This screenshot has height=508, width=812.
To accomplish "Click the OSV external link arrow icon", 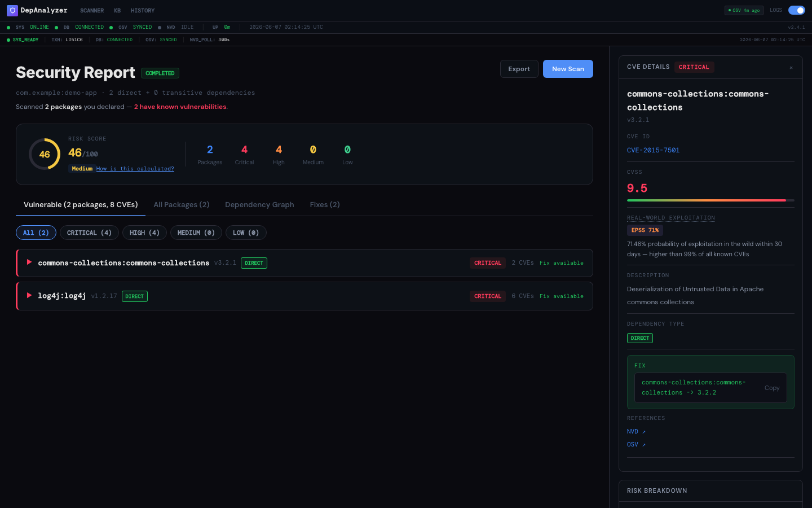I will 644,445.
